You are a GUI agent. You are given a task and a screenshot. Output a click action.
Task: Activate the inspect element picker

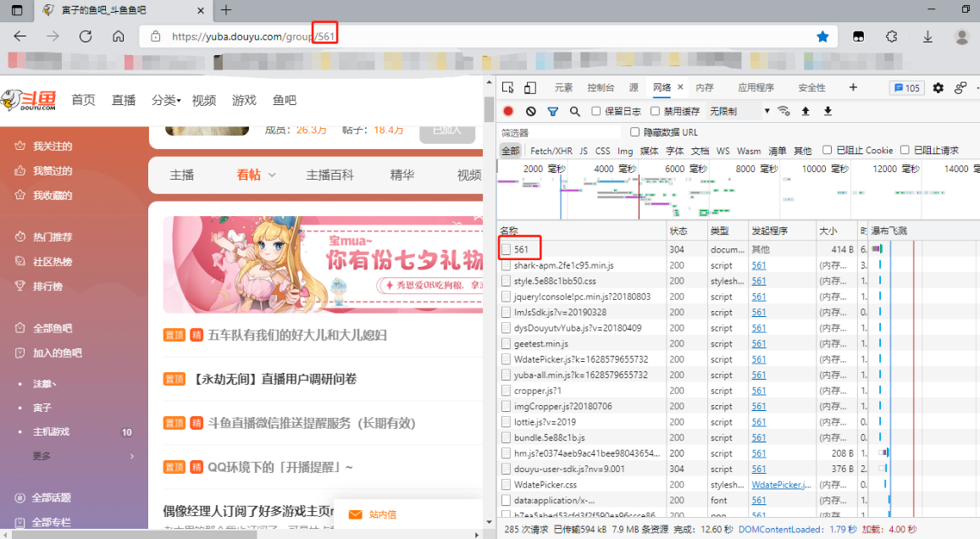coord(508,88)
